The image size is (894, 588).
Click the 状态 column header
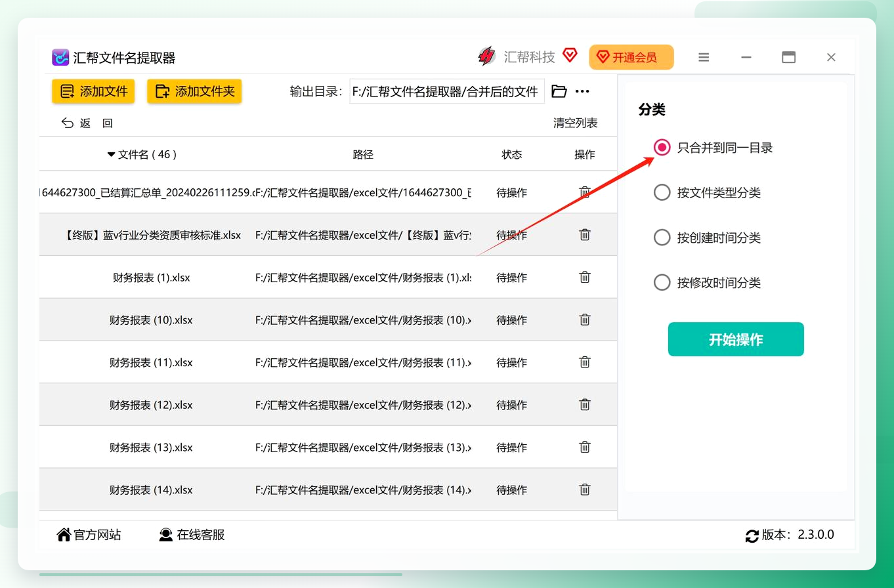coord(512,154)
